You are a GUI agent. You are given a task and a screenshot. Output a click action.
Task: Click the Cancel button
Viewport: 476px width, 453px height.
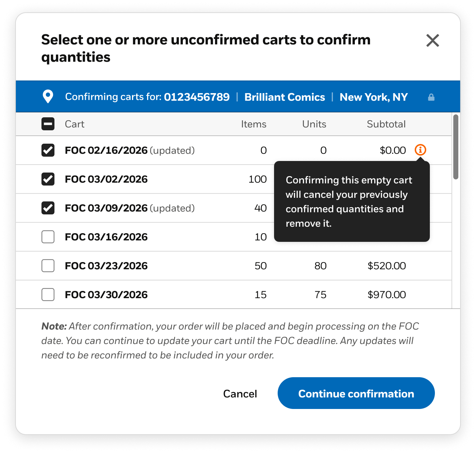coord(240,393)
